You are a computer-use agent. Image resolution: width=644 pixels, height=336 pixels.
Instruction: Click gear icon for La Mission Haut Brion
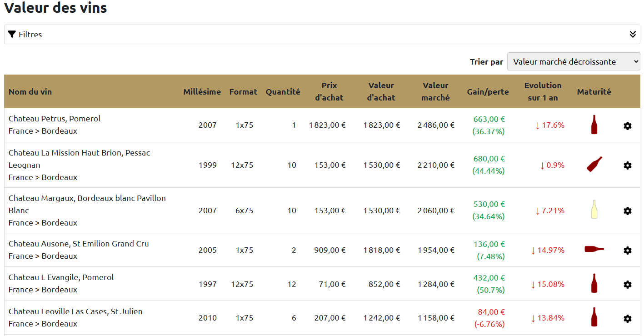(628, 165)
